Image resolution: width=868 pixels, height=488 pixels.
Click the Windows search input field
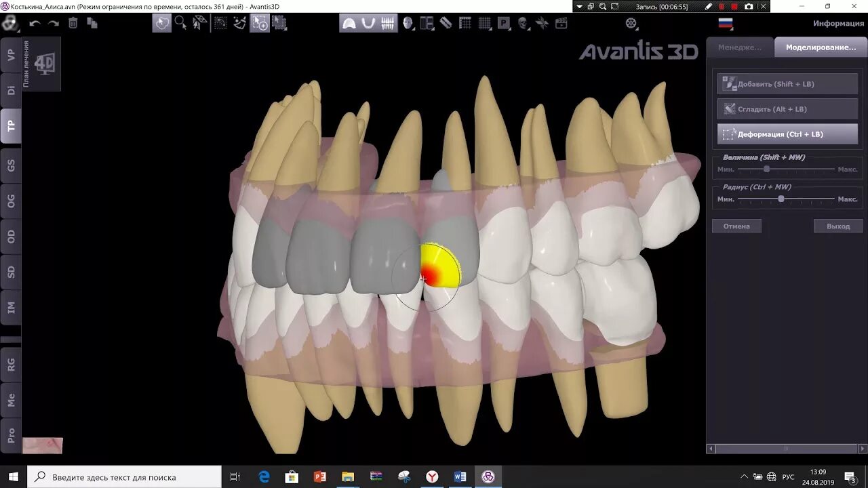(x=122, y=476)
